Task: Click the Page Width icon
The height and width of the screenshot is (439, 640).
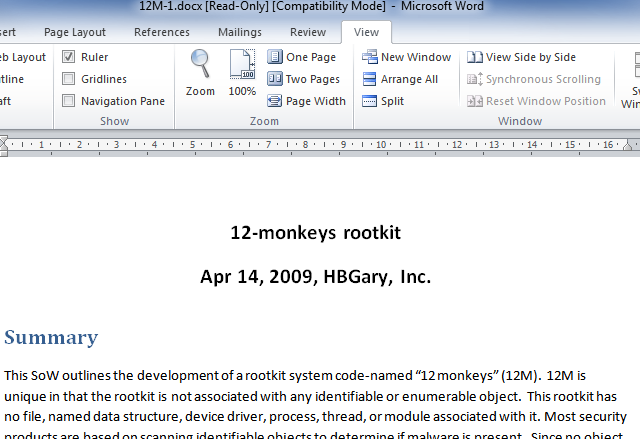Action: click(x=275, y=101)
